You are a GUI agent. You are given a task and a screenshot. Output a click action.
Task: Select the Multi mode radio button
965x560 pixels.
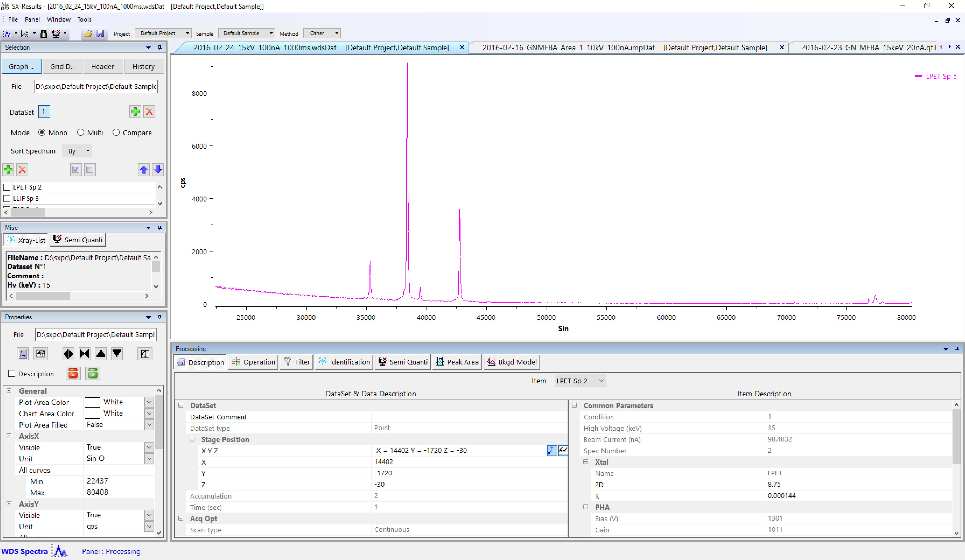coord(80,132)
